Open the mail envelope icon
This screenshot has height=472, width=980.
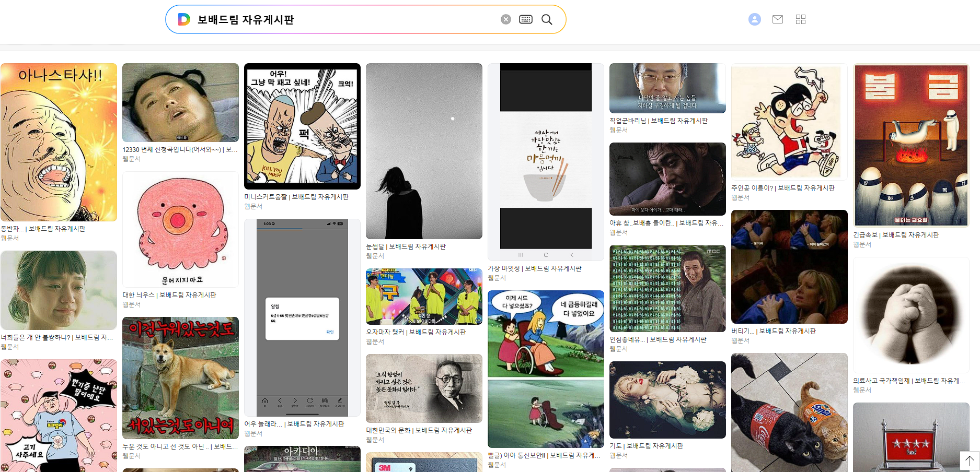pyautogui.click(x=778, y=19)
